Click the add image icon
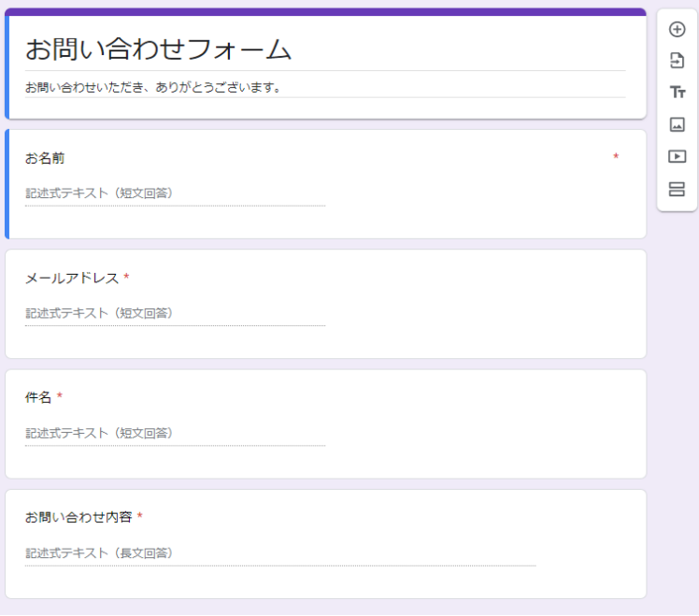Image resolution: width=699 pixels, height=616 pixels. 678,124
